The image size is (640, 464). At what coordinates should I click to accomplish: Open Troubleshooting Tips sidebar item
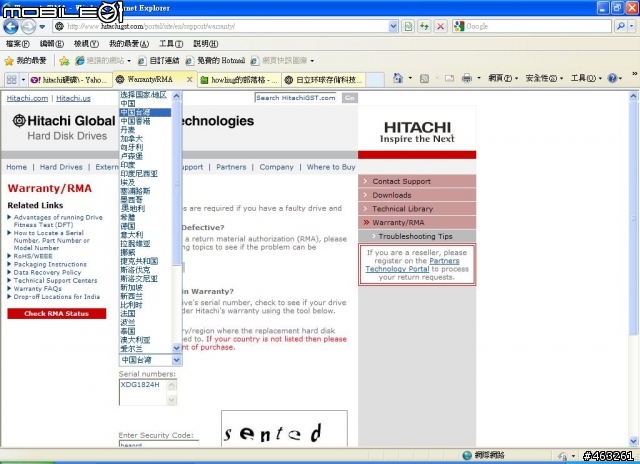pos(417,236)
